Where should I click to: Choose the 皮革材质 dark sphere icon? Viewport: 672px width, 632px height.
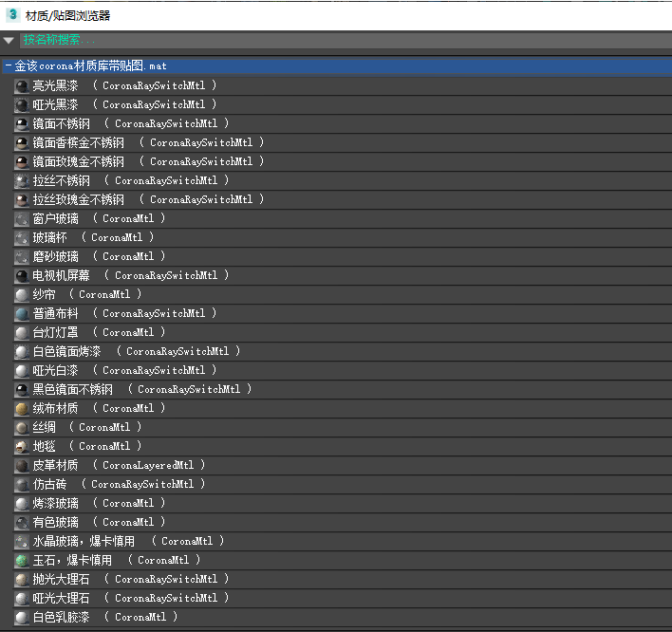(x=22, y=466)
